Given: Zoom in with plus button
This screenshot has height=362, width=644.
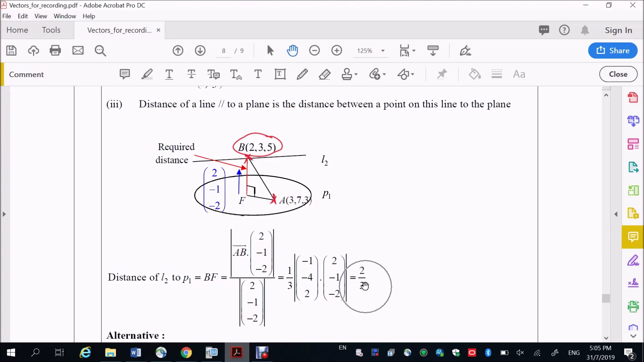Looking at the screenshot, I should [x=337, y=51].
